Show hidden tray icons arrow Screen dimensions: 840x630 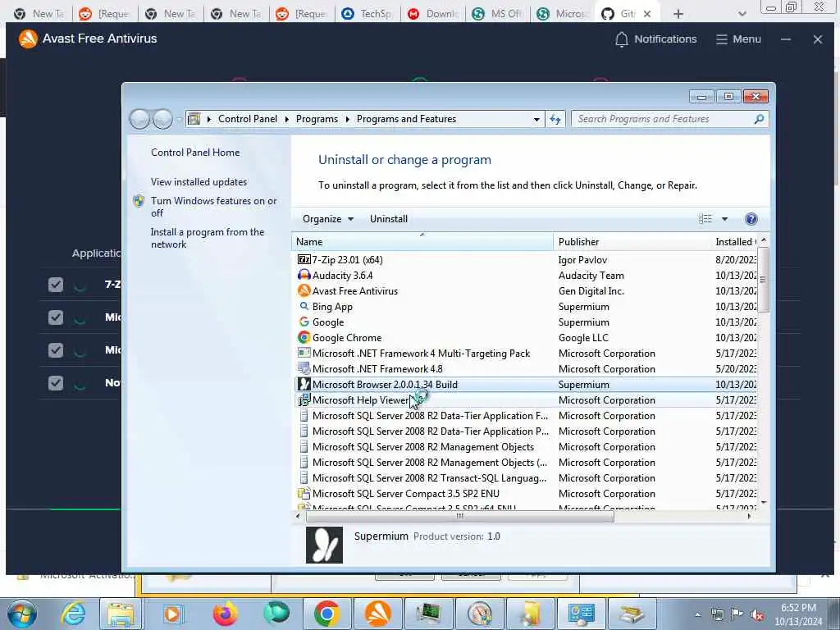point(697,614)
